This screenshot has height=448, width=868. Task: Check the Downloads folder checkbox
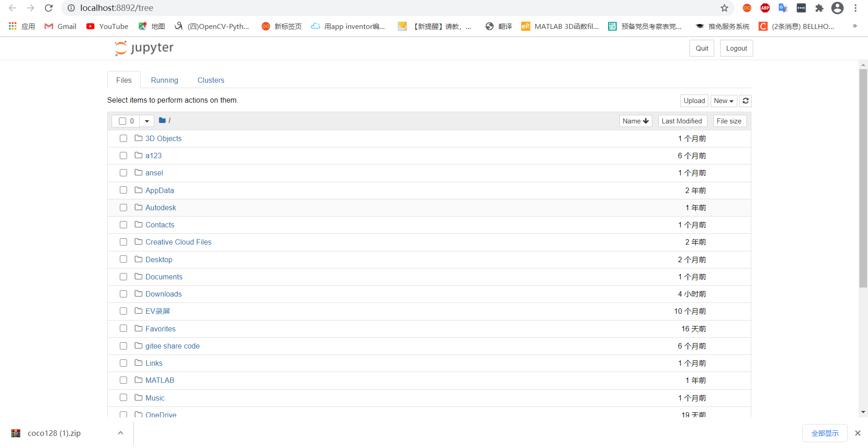(x=123, y=294)
